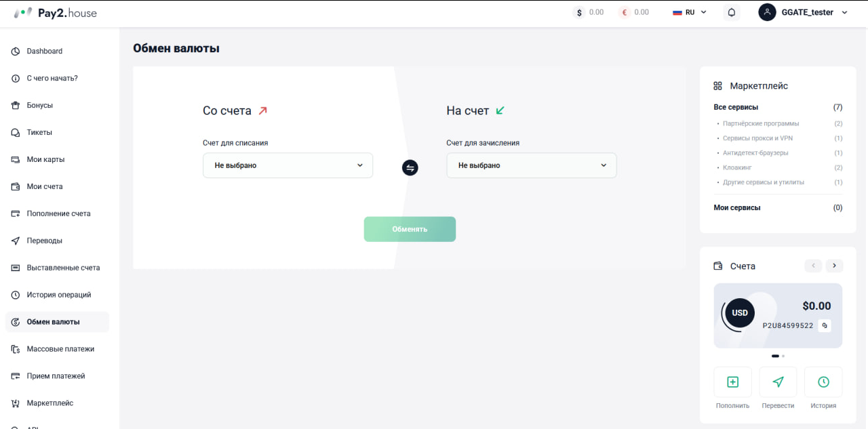Viewport: 868px width, 429px height.
Task: Click the paper plane icon beside Переводы
Action: coord(16,241)
